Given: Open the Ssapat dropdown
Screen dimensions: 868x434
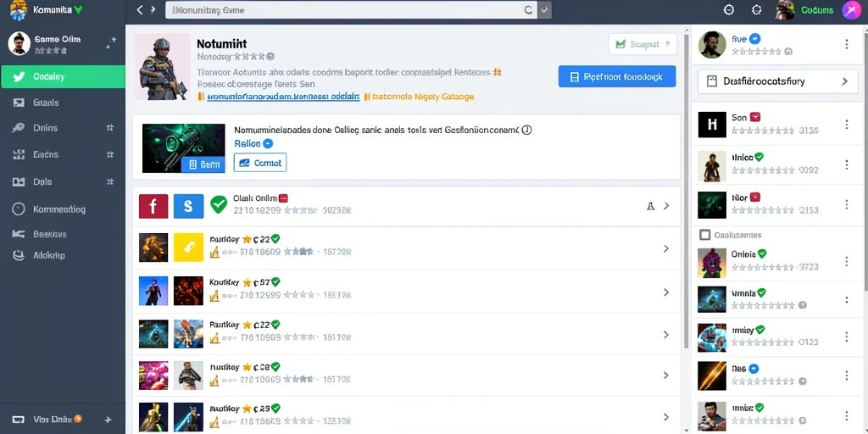Looking at the screenshot, I should click(643, 44).
